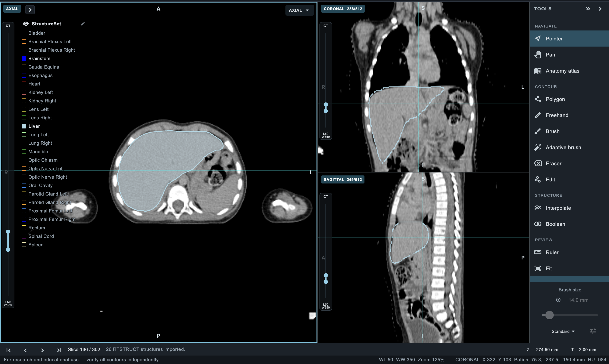The width and height of the screenshot is (609, 364).
Task: Jump to the first slice
Action: (8, 350)
